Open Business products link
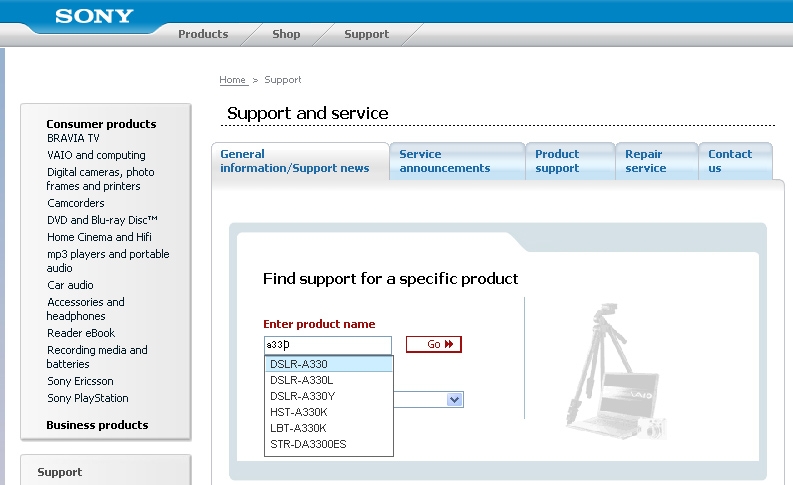This screenshot has width=793, height=485. pos(97,425)
